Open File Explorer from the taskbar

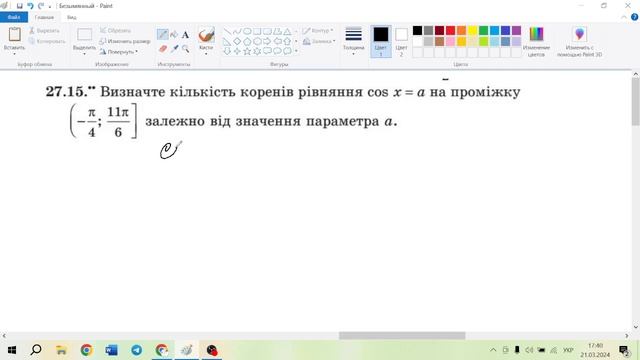click(x=61, y=350)
